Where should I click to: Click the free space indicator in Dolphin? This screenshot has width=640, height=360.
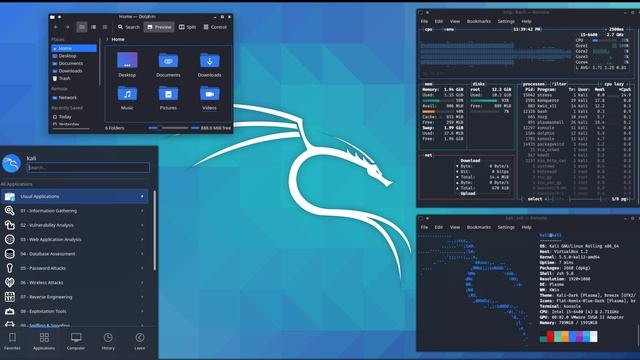click(x=211, y=128)
